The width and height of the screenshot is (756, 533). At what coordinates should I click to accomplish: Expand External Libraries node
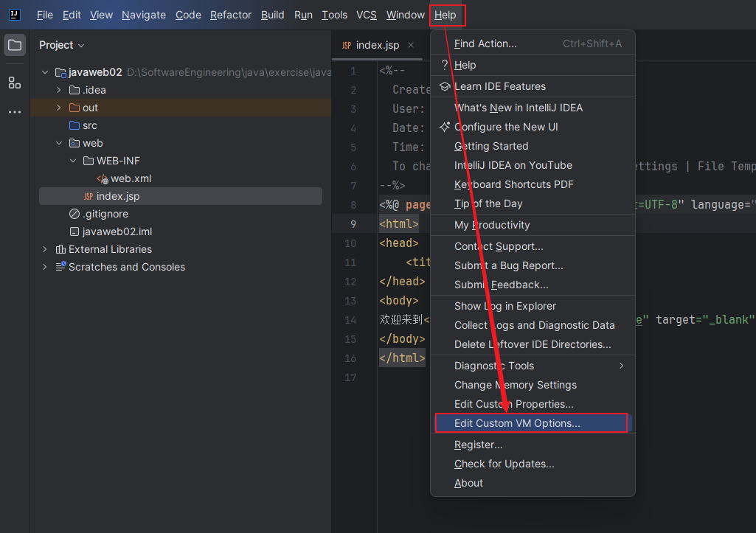(45, 249)
